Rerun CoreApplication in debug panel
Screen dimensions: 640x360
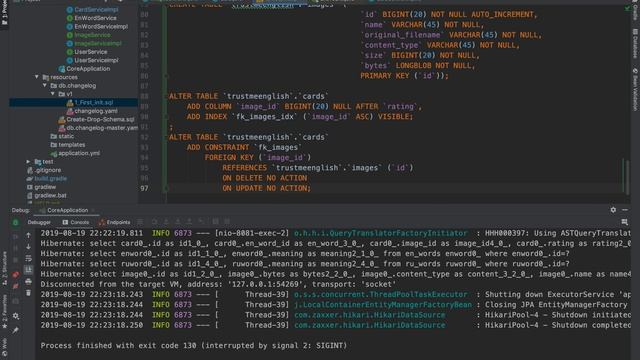coord(16,222)
